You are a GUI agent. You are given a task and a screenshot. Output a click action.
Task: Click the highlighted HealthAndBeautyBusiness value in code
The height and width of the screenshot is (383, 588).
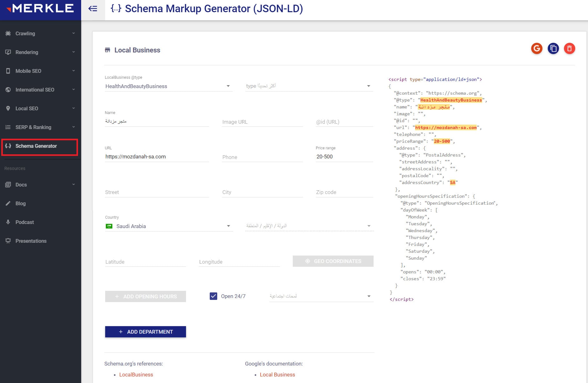[451, 100]
